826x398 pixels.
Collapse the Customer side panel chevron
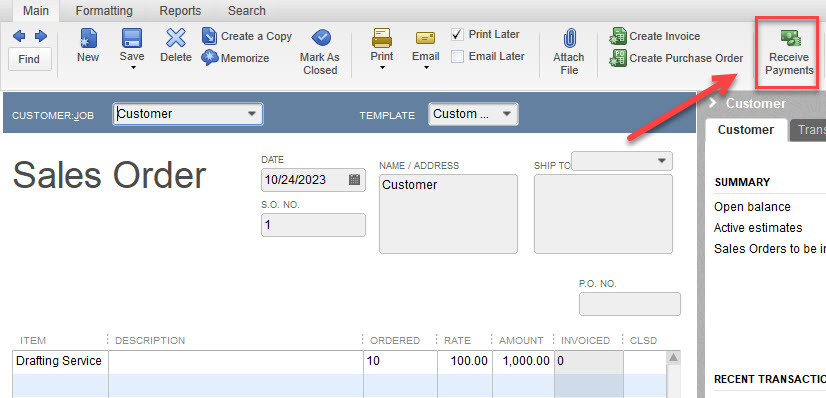click(x=713, y=103)
